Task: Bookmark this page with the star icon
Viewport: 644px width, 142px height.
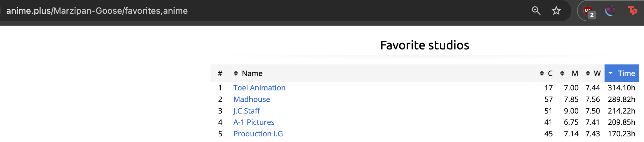Action: (556, 11)
